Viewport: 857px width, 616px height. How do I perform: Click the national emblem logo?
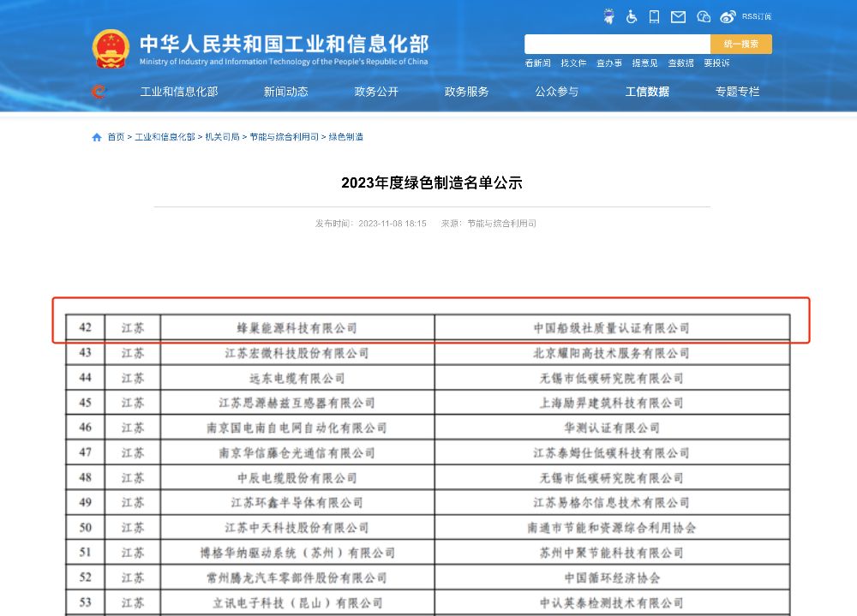pos(111,49)
